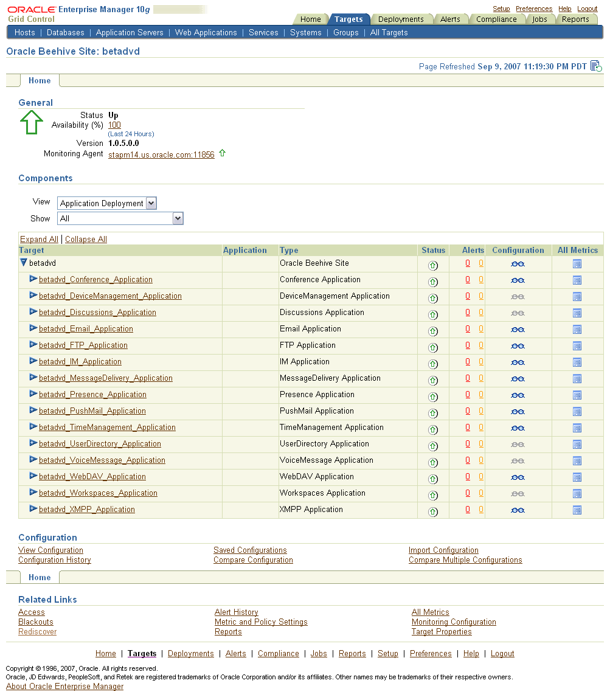Expand the betadvd_IM_Application tree node
610x700 pixels.
[x=33, y=361]
